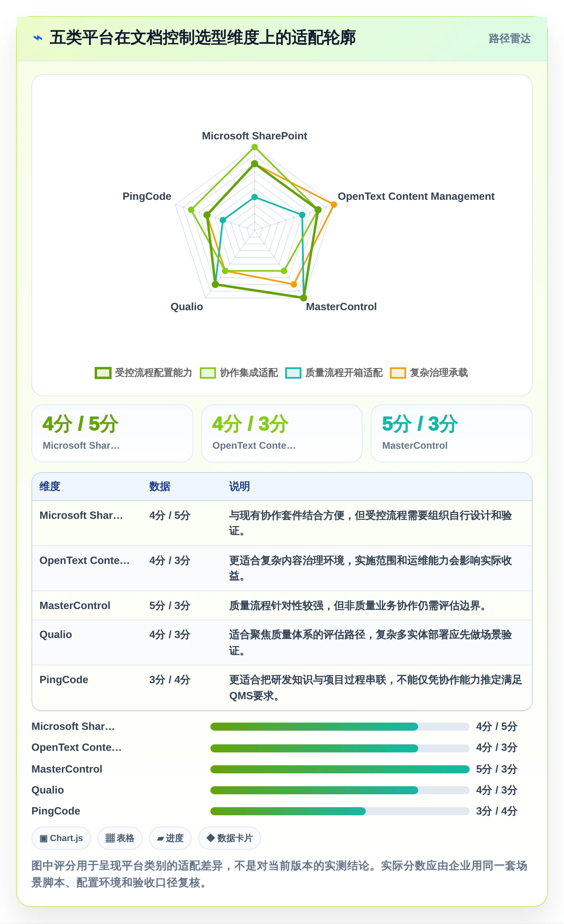
Task: Click MasterControl progress bar
Action: click(x=340, y=769)
